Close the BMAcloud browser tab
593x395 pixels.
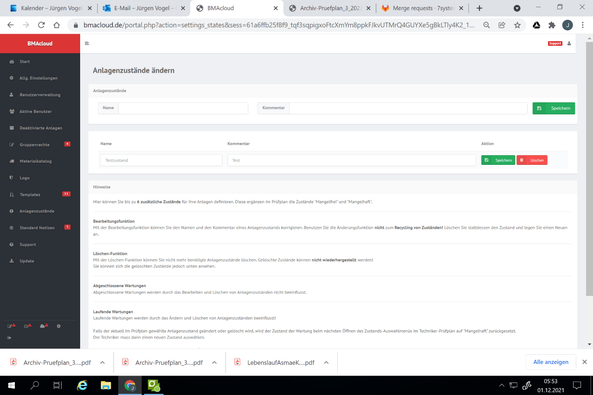[276, 8]
